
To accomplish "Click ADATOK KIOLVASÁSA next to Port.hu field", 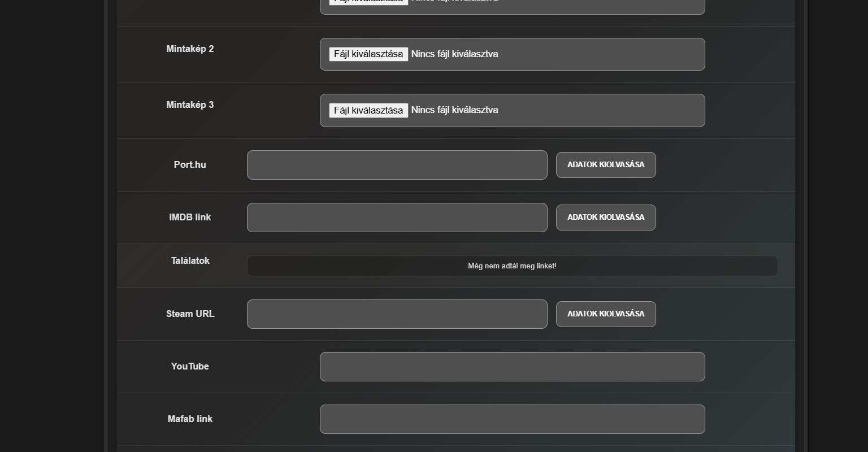I will coord(606,165).
